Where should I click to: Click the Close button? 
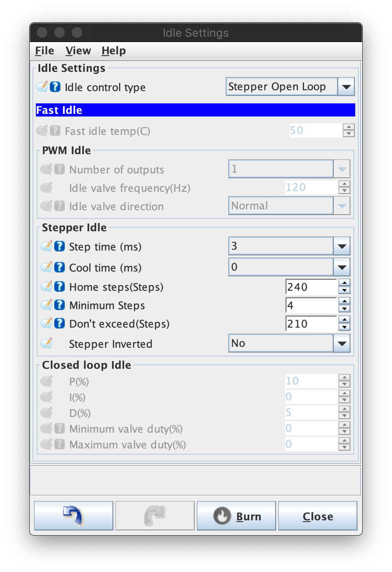coord(318,516)
